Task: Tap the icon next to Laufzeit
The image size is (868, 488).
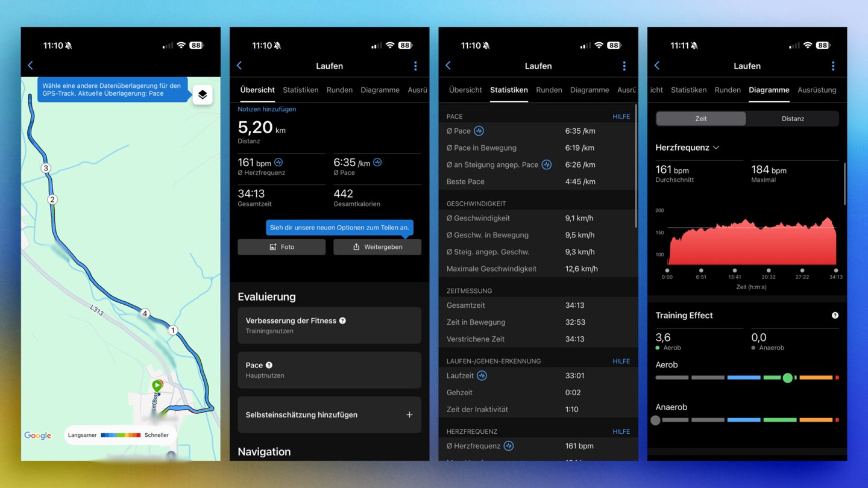Action: point(482,375)
